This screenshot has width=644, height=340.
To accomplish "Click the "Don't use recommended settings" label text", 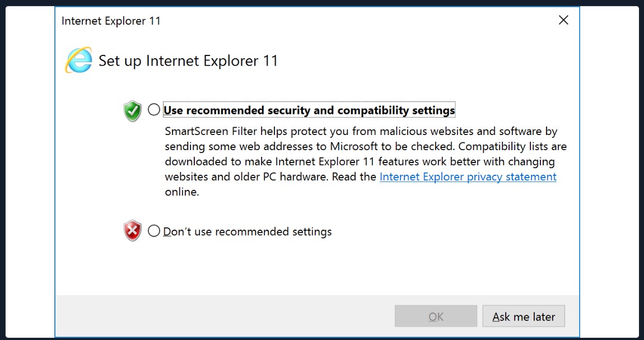I will pyautogui.click(x=248, y=231).
